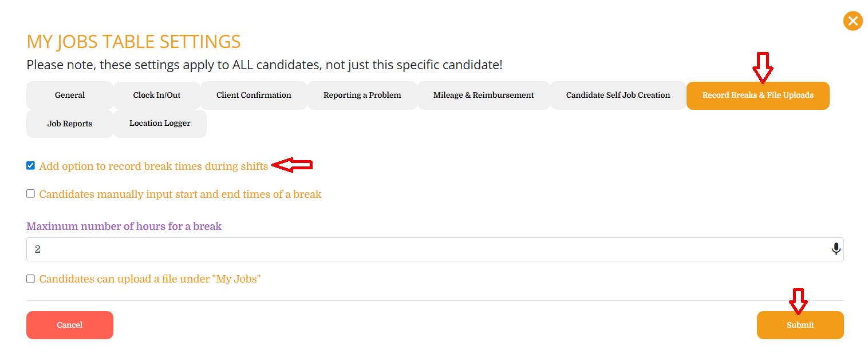
Task: Click the 'Candidates manually input start and end times' label
Action: pos(180,194)
